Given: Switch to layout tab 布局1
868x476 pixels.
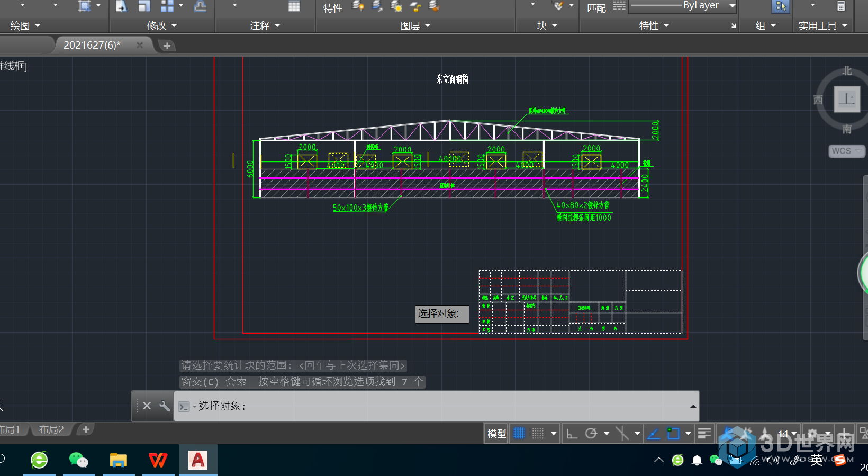Looking at the screenshot, I should click(x=10, y=429).
